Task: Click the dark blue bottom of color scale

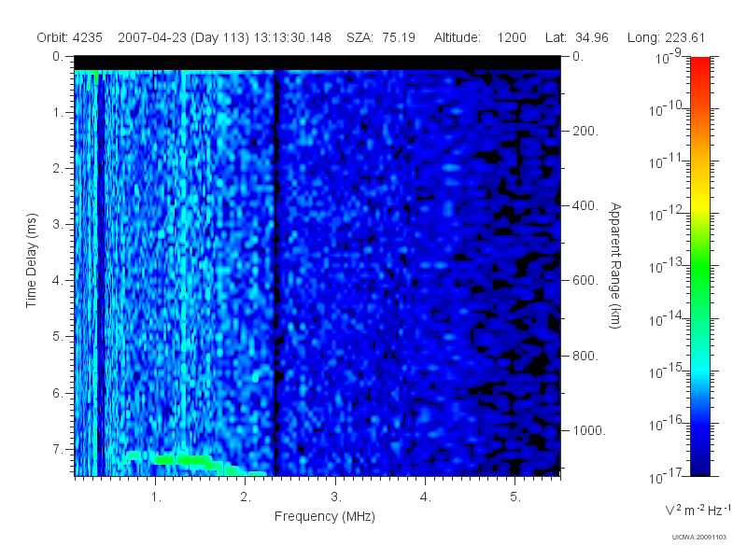Action: point(699,464)
